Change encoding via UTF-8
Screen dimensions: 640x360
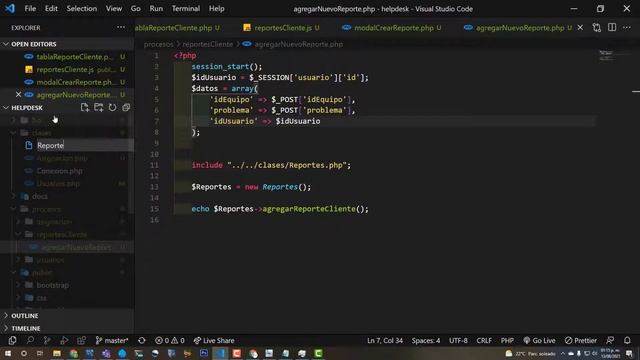click(x=458, y=340)
